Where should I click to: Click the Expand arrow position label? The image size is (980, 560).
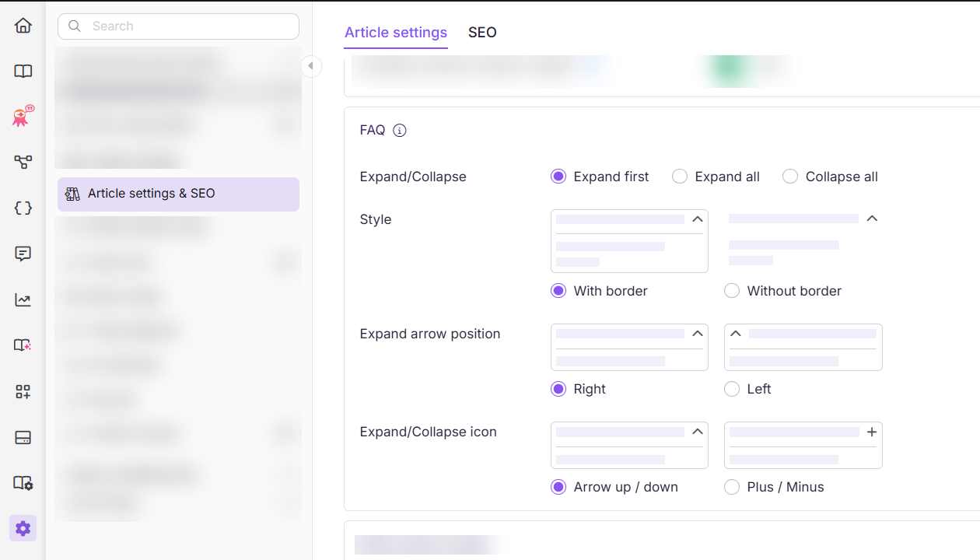coord(430,334)
